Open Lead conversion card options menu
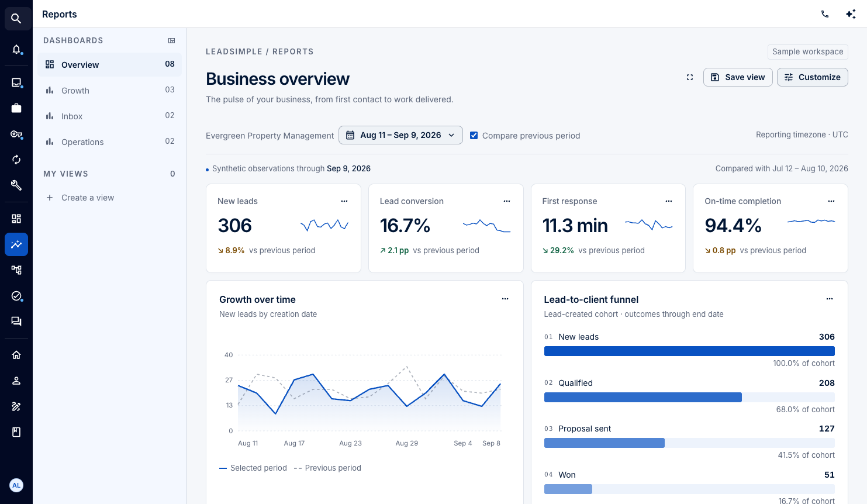 point(507,201)
